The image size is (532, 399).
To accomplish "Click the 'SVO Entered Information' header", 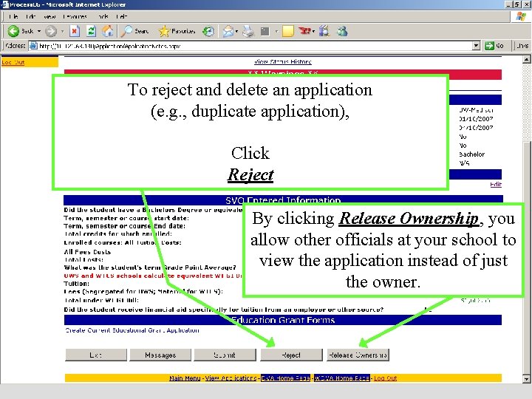I will tap(283, 200).
